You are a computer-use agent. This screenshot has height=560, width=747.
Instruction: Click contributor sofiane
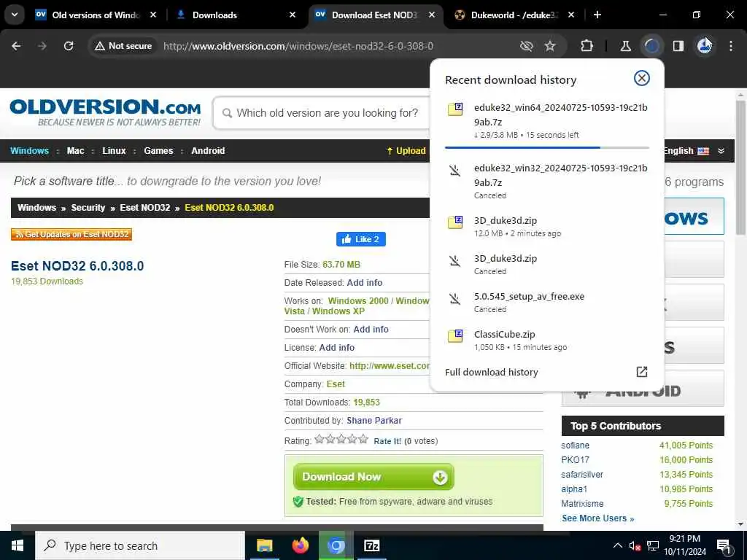coord(575,446)
